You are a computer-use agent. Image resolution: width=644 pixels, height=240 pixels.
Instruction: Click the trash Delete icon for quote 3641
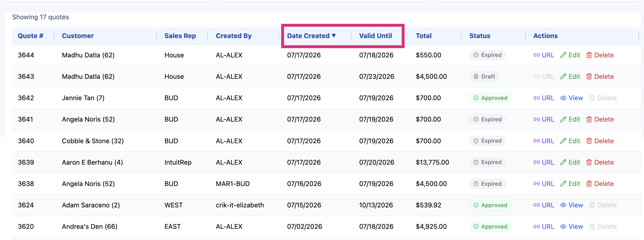pyautogui.click(x=589, y=119)
